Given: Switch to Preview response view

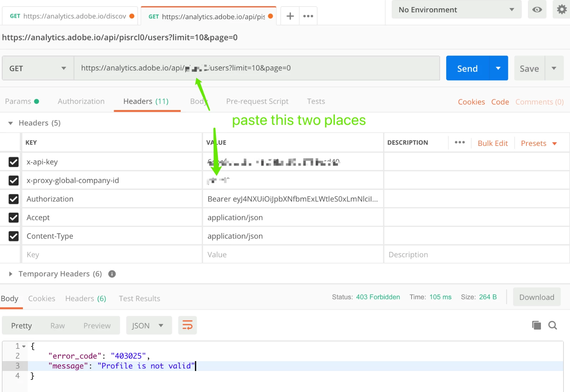Looking at the screenshot, I should coord(97,326).
